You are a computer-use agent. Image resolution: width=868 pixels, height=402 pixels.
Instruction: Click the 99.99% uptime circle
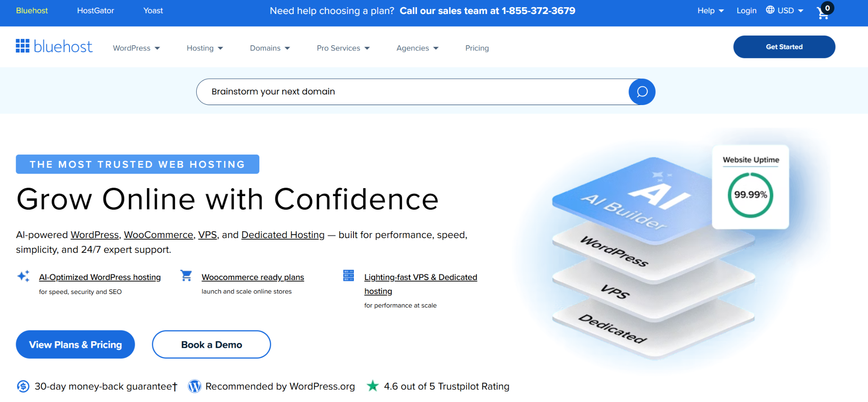point(751,195)
